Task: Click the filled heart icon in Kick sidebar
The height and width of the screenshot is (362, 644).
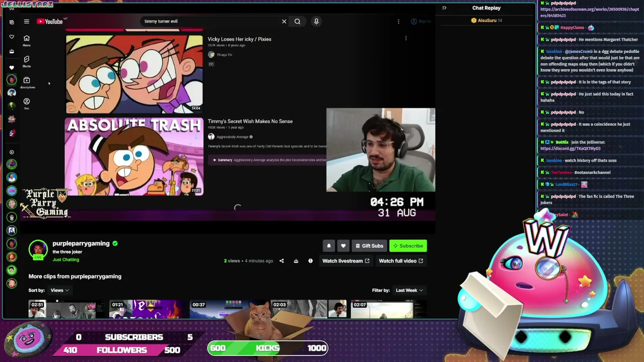Action: (12, 67)
